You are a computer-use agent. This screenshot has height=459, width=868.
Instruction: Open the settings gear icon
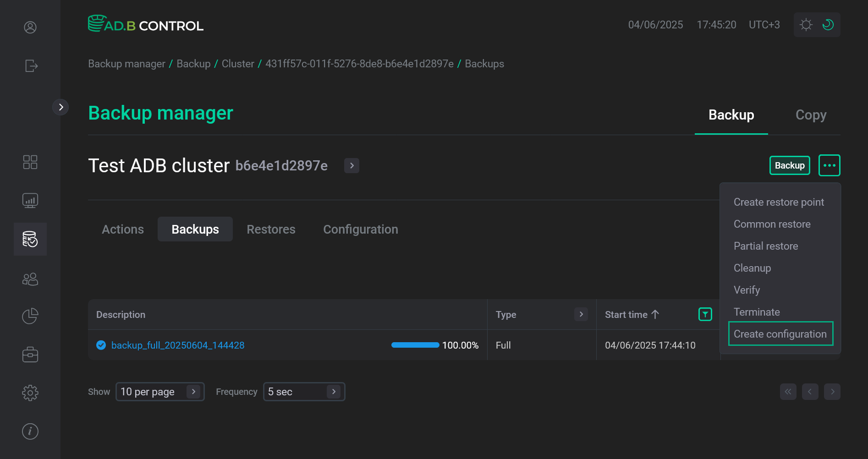tap(30, 393)
